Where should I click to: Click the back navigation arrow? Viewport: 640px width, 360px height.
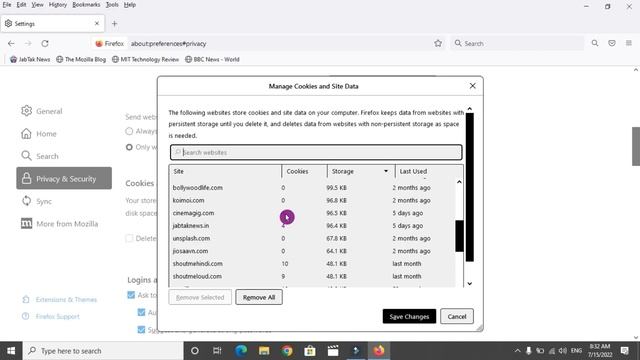[x=11, y=43]
